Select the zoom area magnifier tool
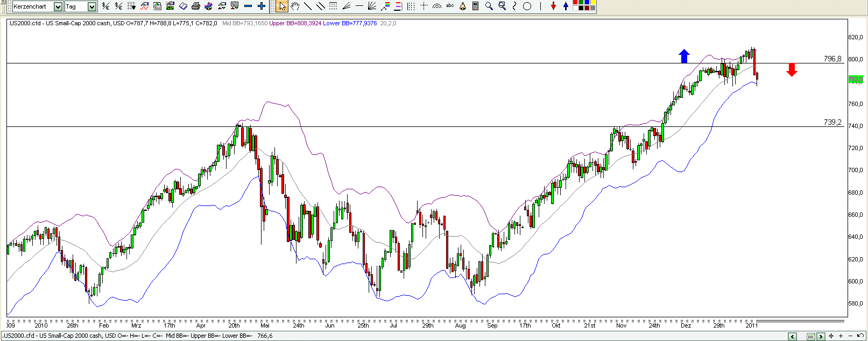Viewport: 868px width, 341px height. (x=502, y=6)
